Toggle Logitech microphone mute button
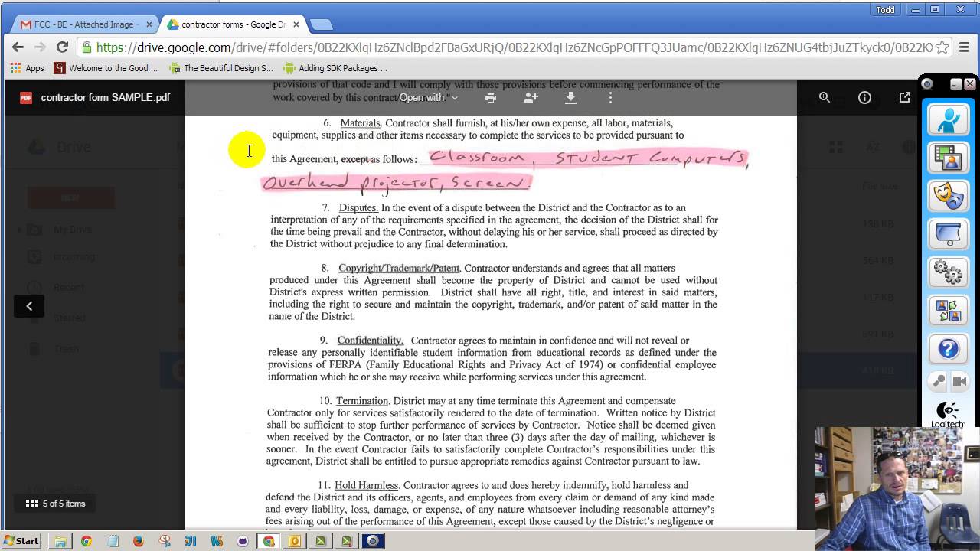Viewport: 980px width, 551px height. pyautogui.click(x=939, y=381)
